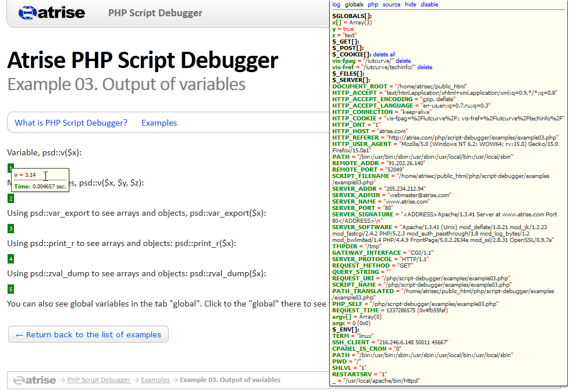Open the php tab in debugger

coord(372,5)
